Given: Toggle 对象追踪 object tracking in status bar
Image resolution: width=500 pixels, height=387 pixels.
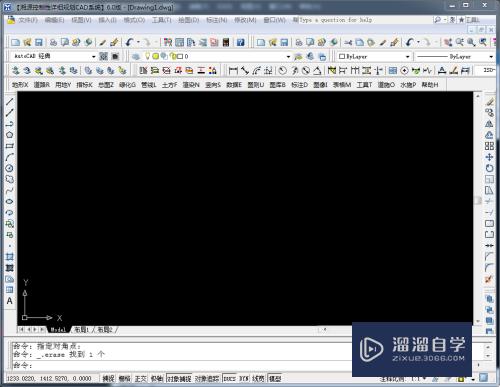Looking at the screenshot, I should pyautogui.click(x=207, y=379).
